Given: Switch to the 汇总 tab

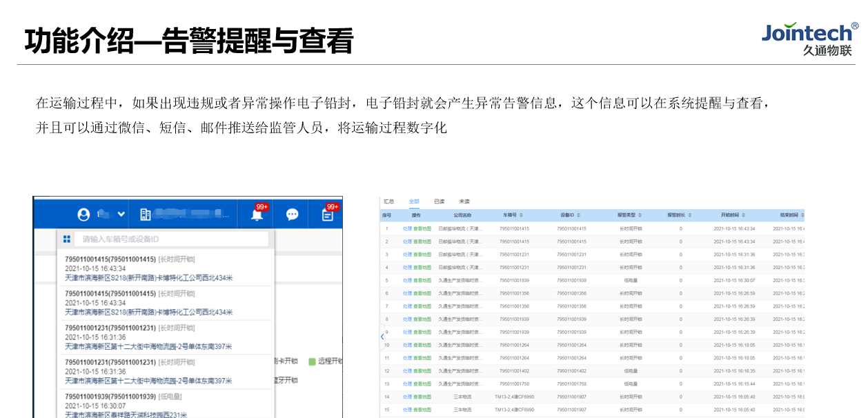Looking at the screenshot, I should (x=388, y=201).
